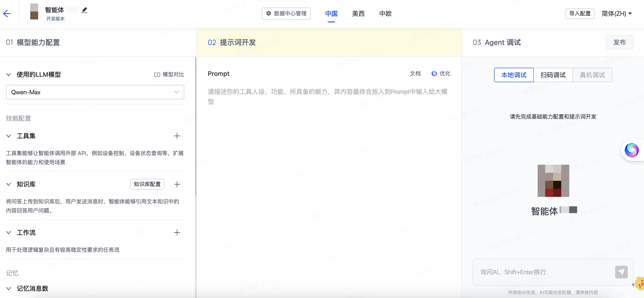The height and width of the screenshot is (298, 644).
Task: Click the left panel vertical scrollbar
Action: point(195,126)
